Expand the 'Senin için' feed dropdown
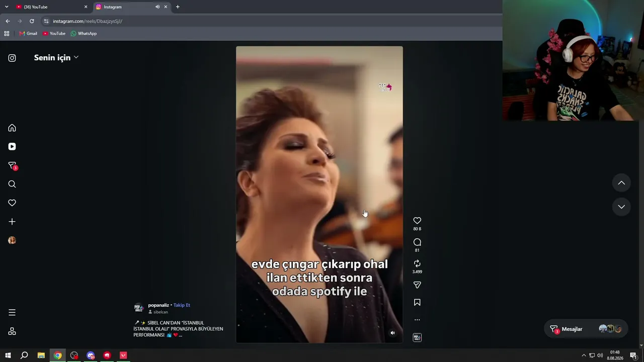 tap(56, 58)
